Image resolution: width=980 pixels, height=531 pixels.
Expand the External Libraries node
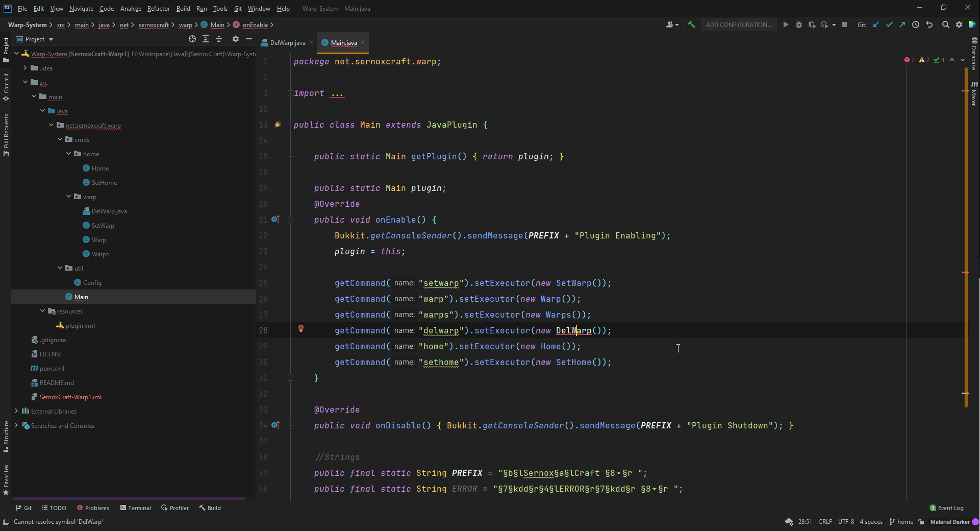(17, 411)
